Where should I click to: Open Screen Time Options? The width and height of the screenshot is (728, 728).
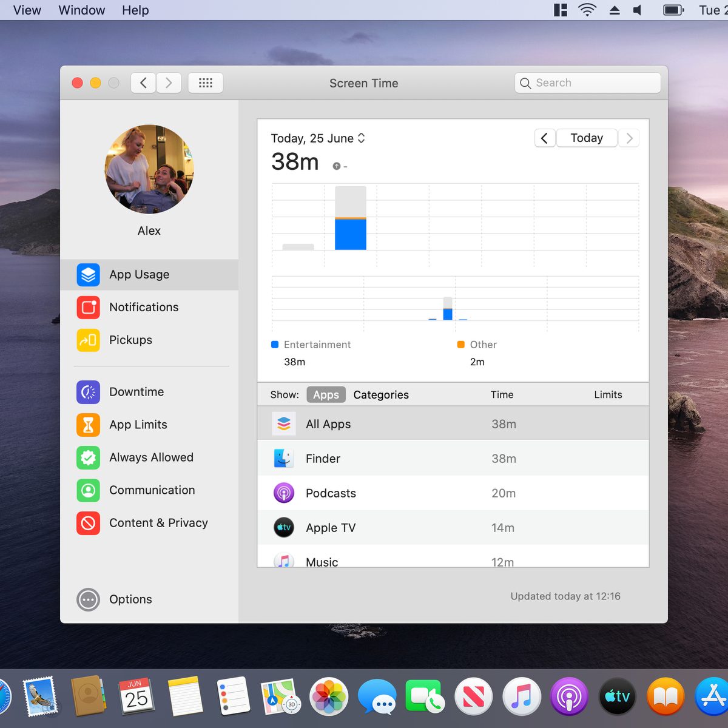(115, 599)
